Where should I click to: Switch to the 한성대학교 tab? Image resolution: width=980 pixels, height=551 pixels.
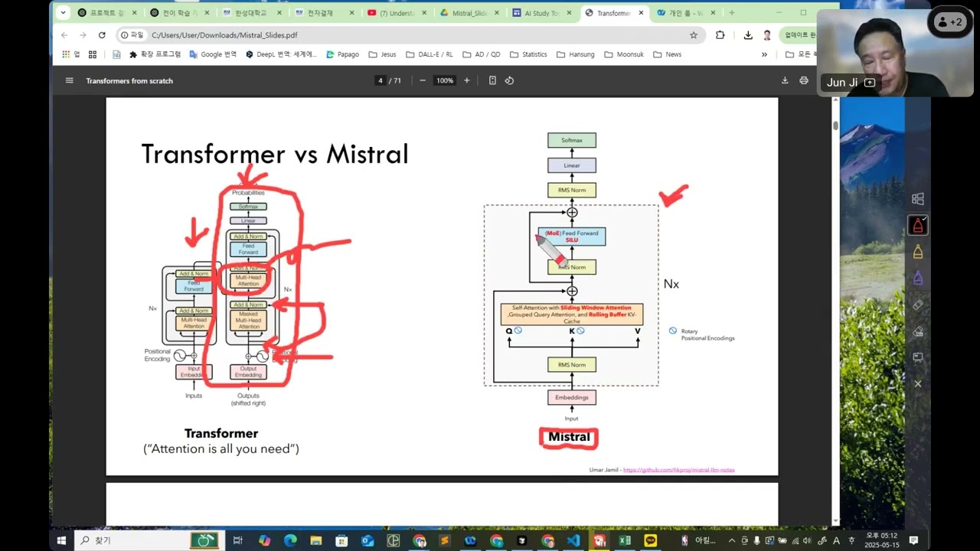(x=251, y=13)
